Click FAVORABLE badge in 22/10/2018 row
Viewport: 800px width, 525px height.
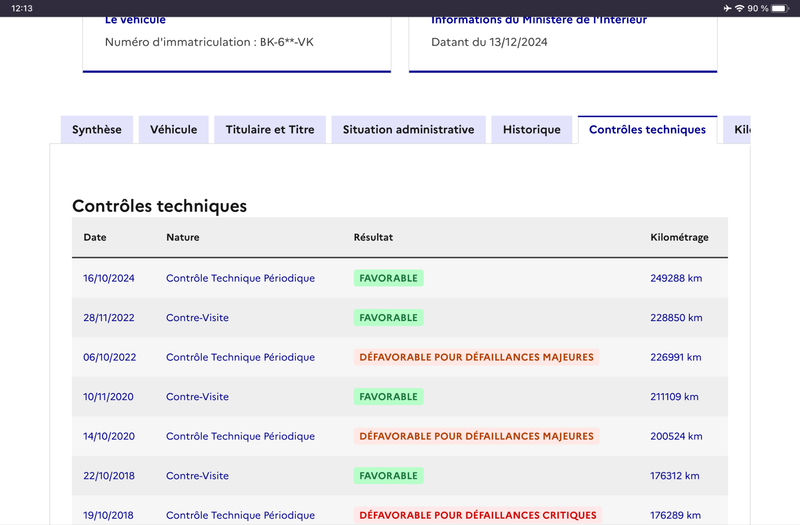coord(388,476)
